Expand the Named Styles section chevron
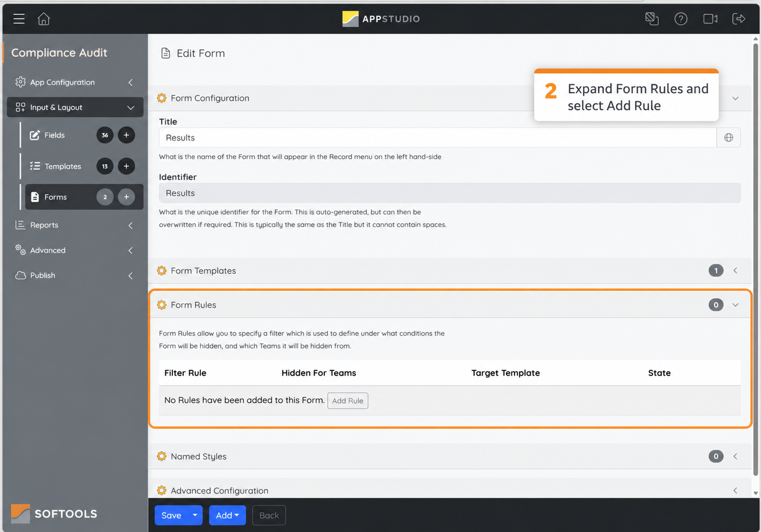The image size is (761, 532). tap(735, 456)
